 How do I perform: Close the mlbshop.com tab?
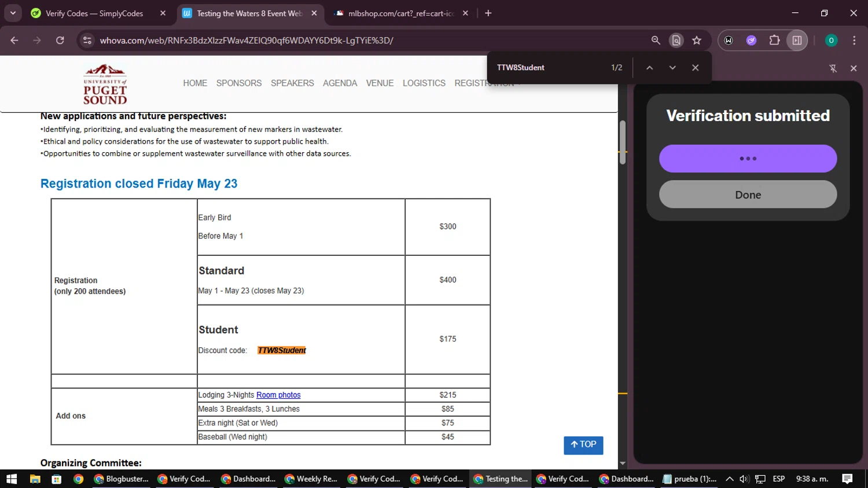click(x=465, y=13)
